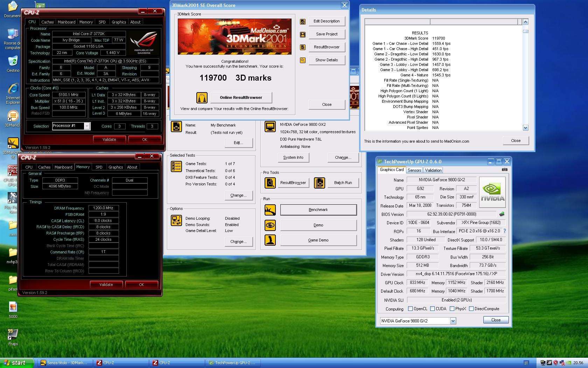The height and width of the screenshot is (368, 588).
Task: Click the Batch Run icon
Action: 319,183
